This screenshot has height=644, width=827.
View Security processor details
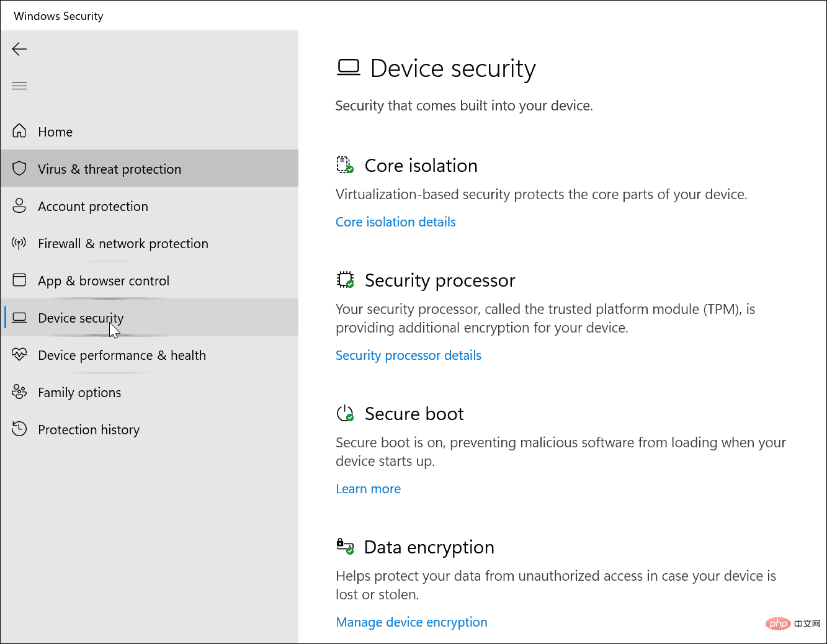pos(408,355)
